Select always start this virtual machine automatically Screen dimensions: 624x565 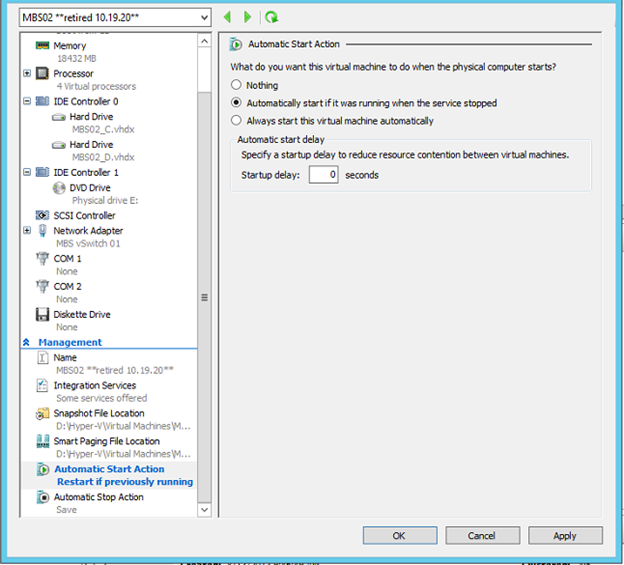237,121
